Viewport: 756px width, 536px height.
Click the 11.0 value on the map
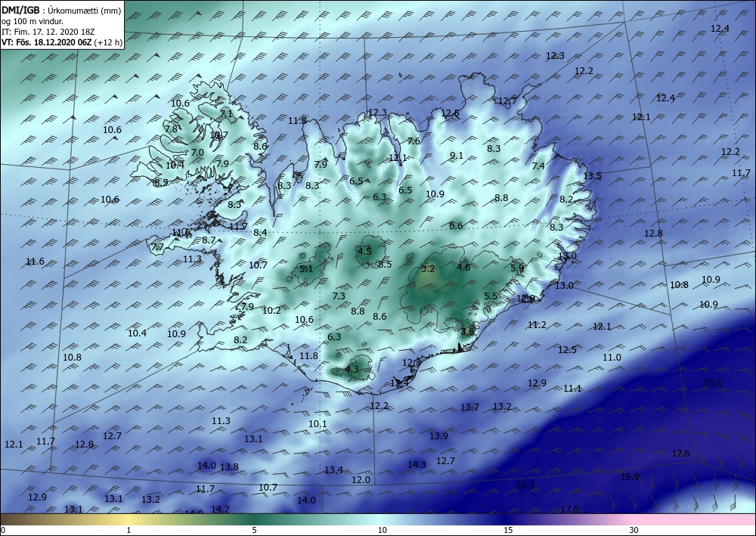click(612, 358)
